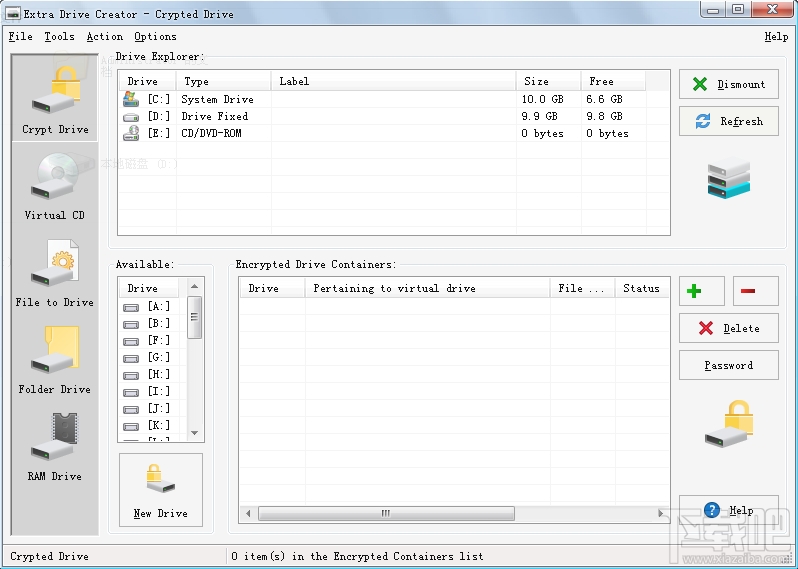Click the F: drive icon in Available list
Viewport: 798px width, 569px height.
(131, 341)
